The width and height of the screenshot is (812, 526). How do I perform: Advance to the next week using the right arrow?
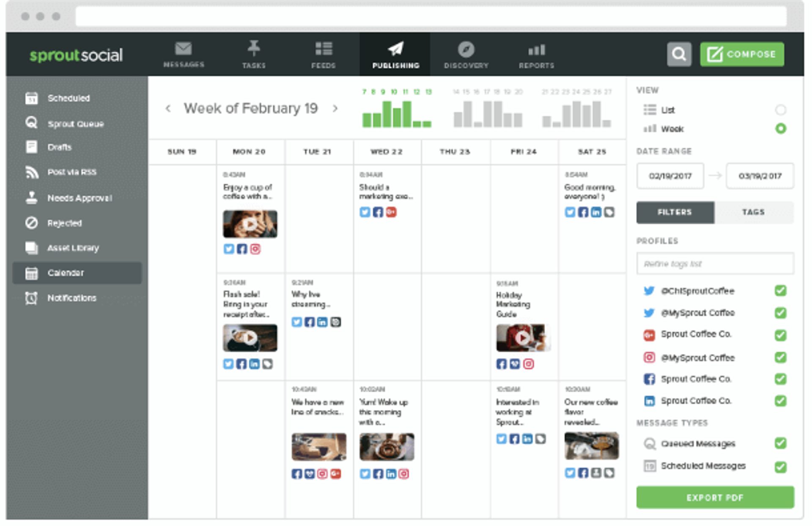point(335,109)
